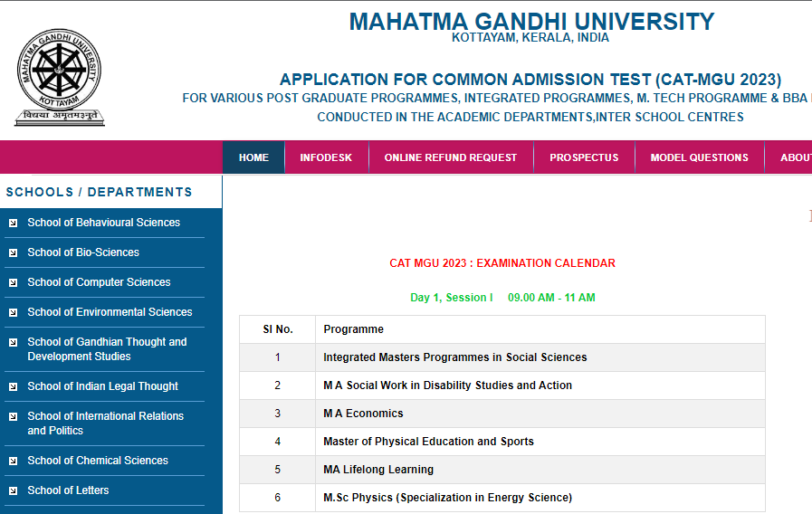This screenshot has height=514, width=812.
Task: Open the ABOUT menu item at right edge
Action: tap(788, 157)
